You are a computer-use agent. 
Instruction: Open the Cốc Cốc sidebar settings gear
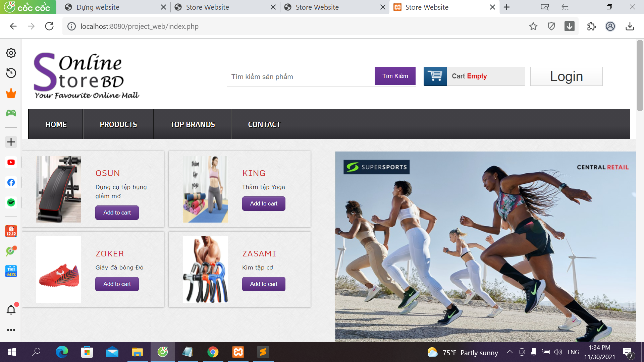coord(11,53)
